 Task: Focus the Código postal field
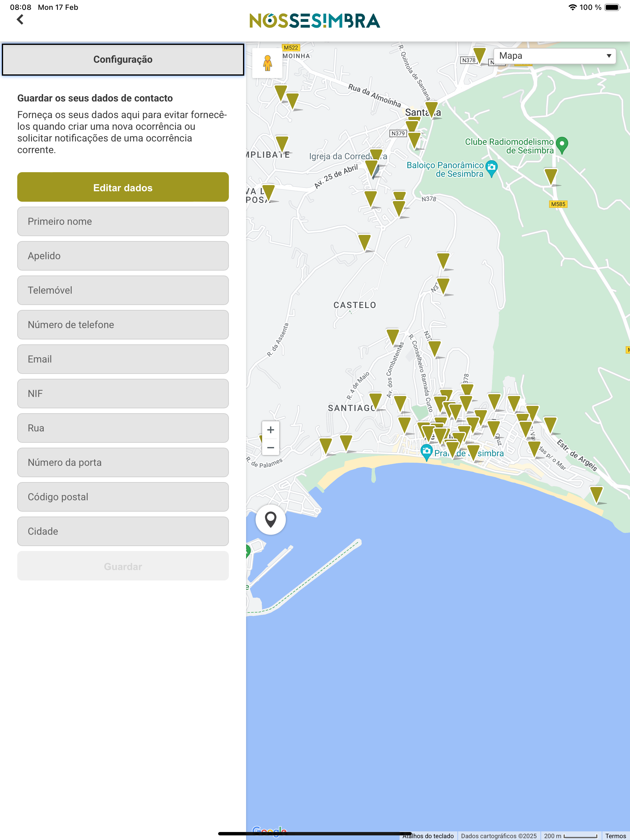pyautogui.click(x=123, y=497)
